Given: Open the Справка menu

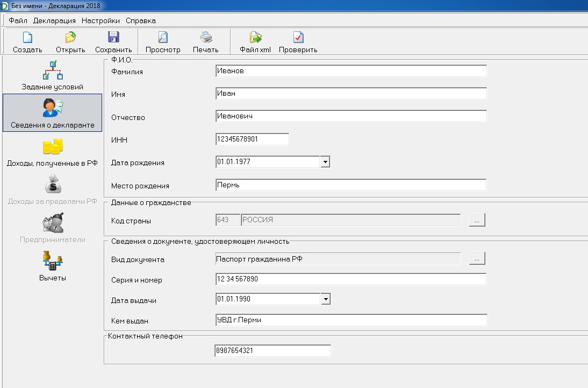Looking at the screenshot, I should coord(141,20).
